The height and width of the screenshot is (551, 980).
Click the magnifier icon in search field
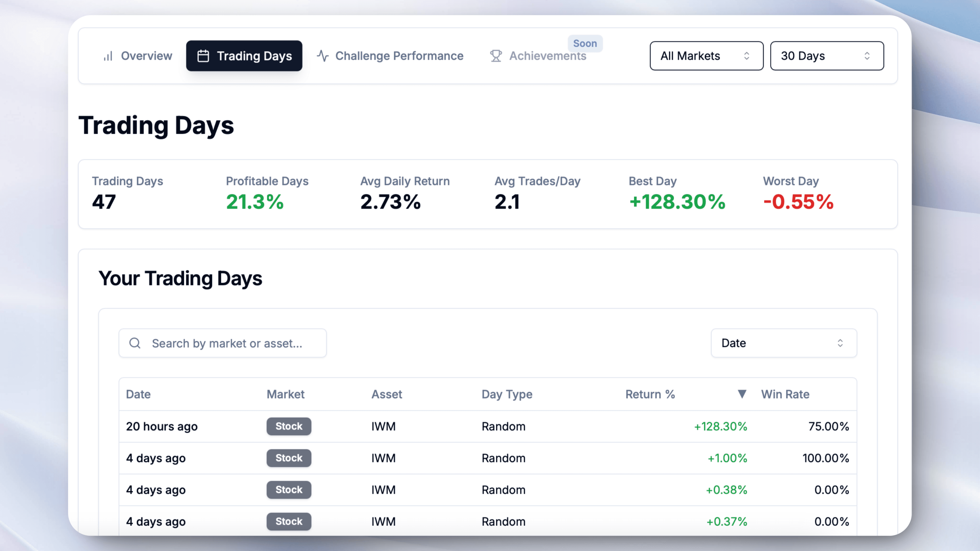(x=135, y=343)
